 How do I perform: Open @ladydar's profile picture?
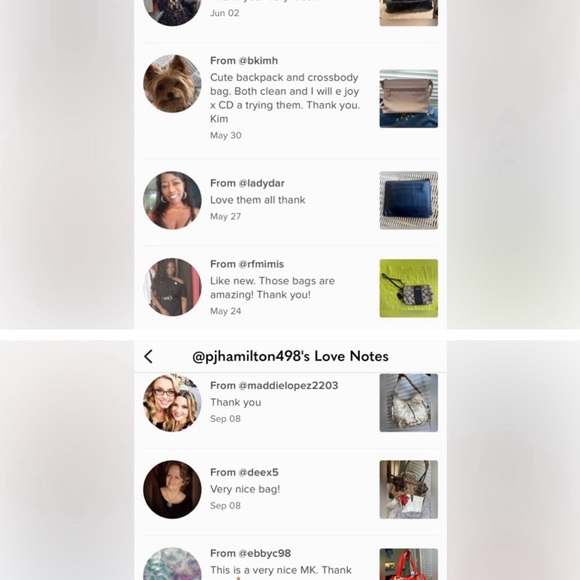(172, 200)
